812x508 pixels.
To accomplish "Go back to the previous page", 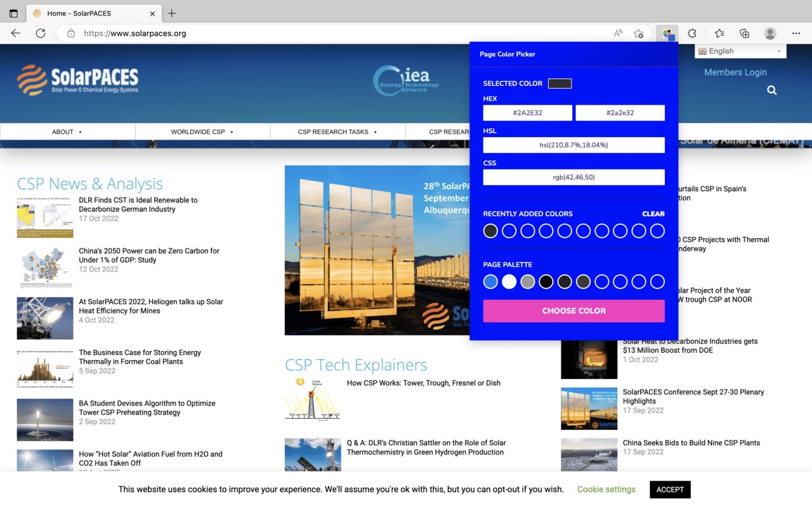I will pyautogui.click(x=16, y=33).
